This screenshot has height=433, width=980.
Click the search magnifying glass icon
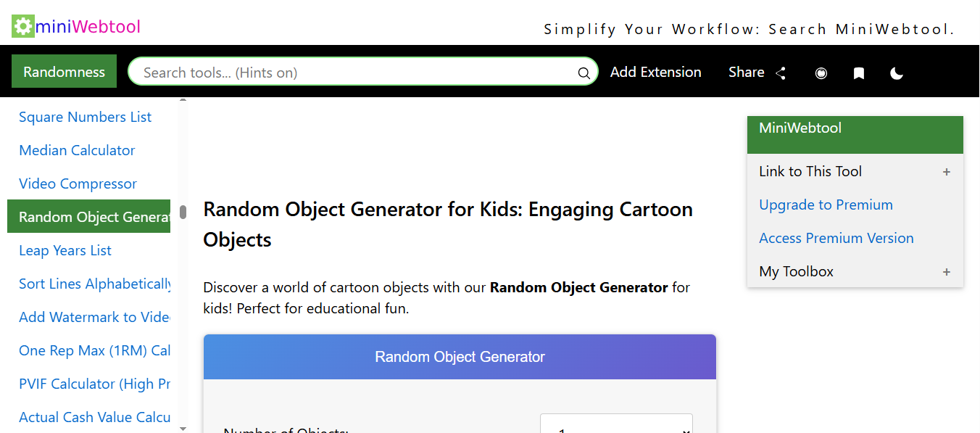[x=584, y=73]
